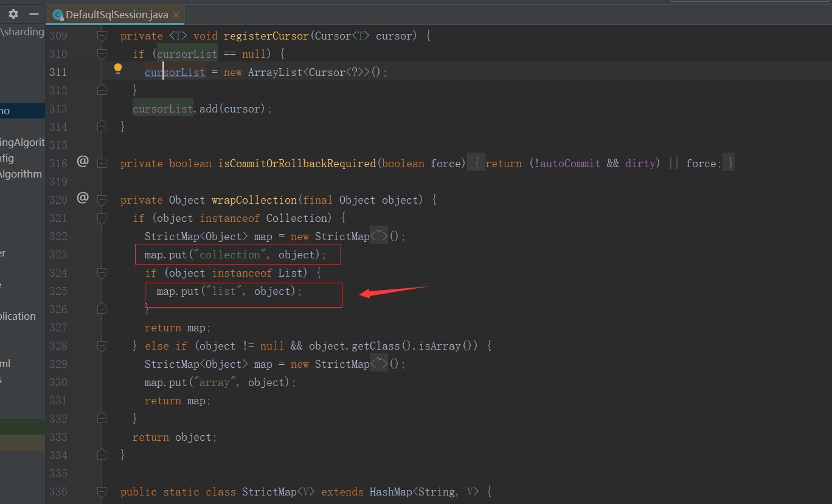
Task: Select the DefaultSqlSession.java editor tab
Action: pyautogui.click(x=117, y=14)
